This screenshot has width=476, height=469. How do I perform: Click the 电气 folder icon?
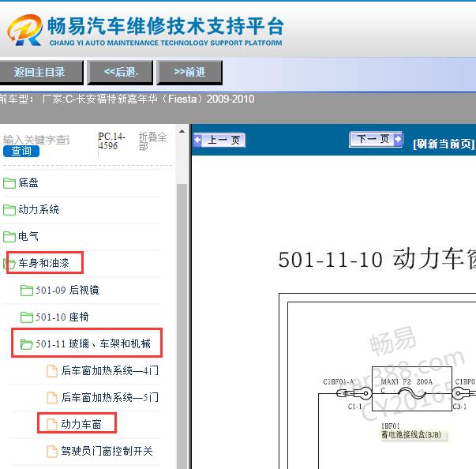point(9,236)
